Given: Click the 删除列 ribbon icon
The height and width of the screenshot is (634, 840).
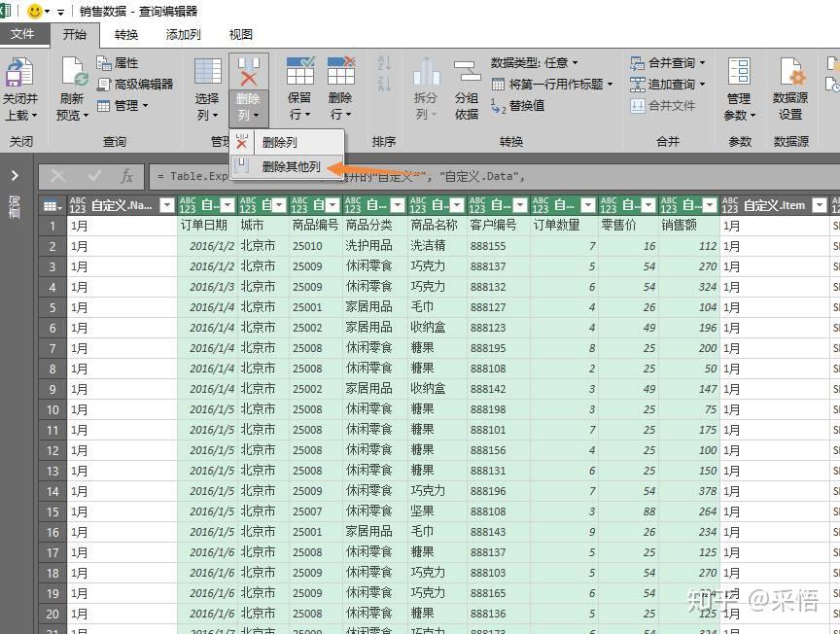Looking at the screenshot, I should (249, 72).
